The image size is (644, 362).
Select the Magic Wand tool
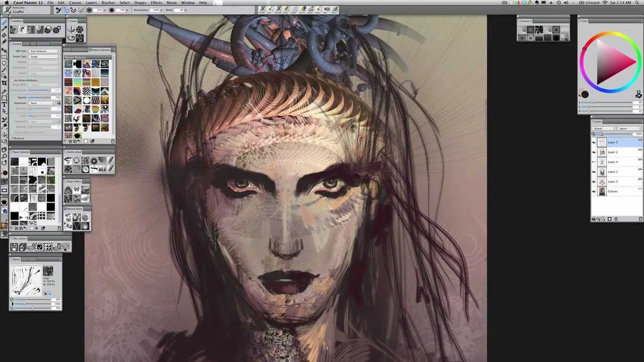tap(5, 70)
